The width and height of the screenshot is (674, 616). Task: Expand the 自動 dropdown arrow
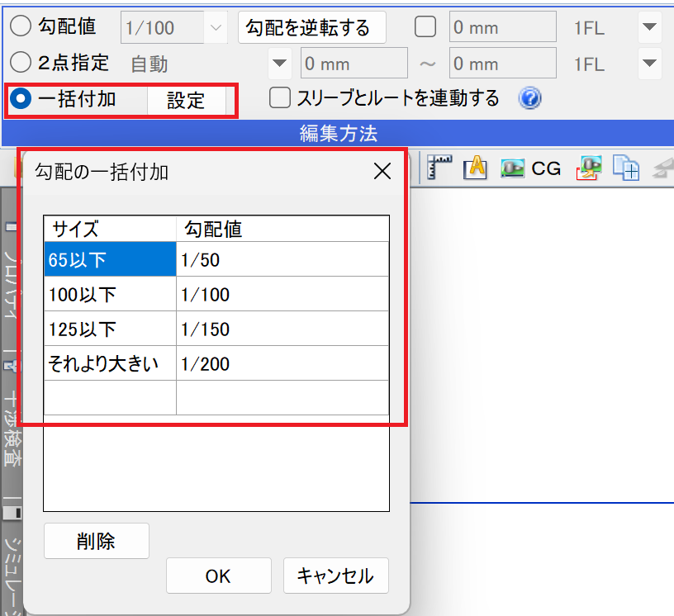coord(281,63)
